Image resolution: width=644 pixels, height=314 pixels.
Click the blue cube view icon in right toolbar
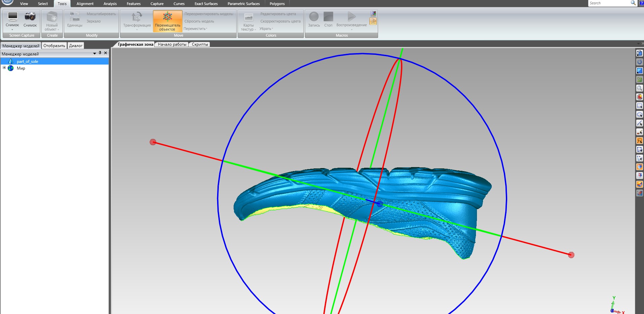pyautogui.click(x=639, y=53)
